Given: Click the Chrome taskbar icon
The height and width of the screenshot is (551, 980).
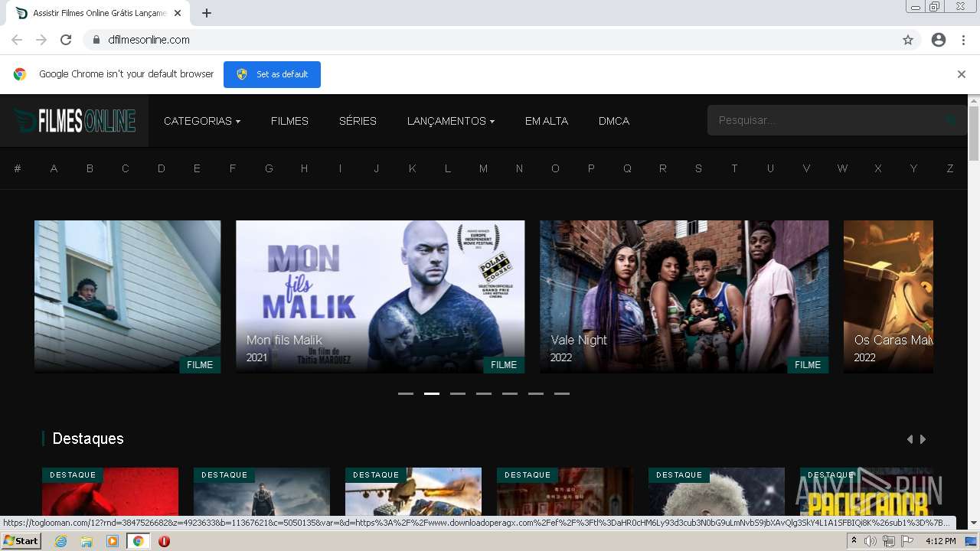Looking at the screenshot, I should point(139,541).
